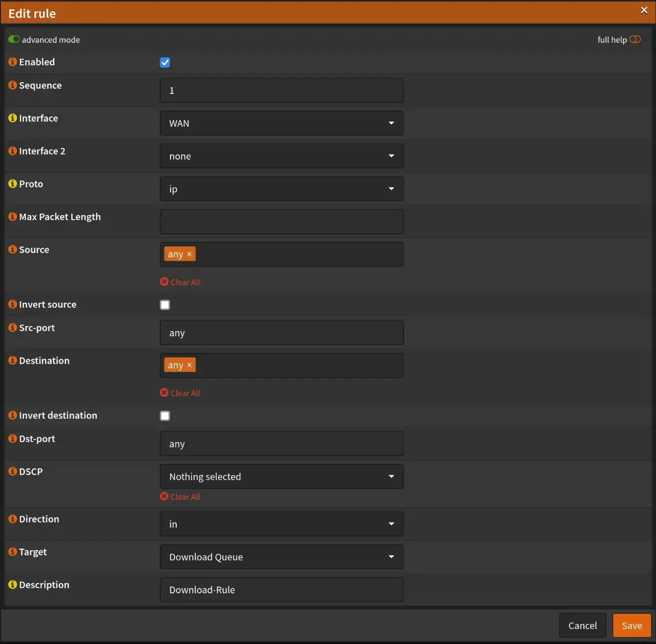Click into the Description text field
This screenshot has width=656, height=644.
point(281,590)
